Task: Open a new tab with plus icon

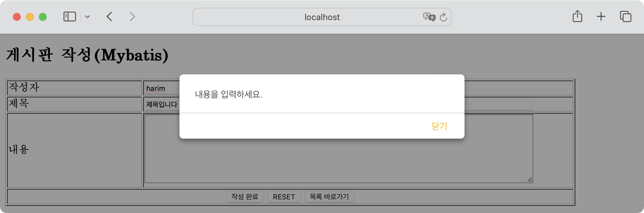Action: click(601, 17)
